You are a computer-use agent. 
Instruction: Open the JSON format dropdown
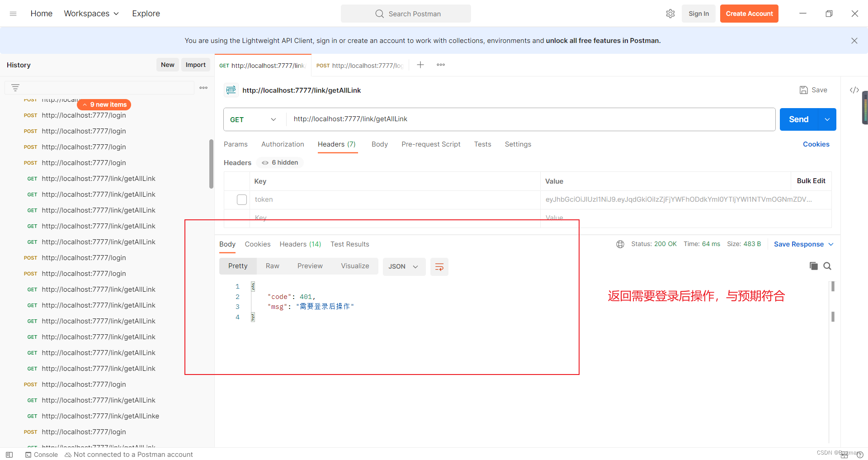click(x=404, y=267)
